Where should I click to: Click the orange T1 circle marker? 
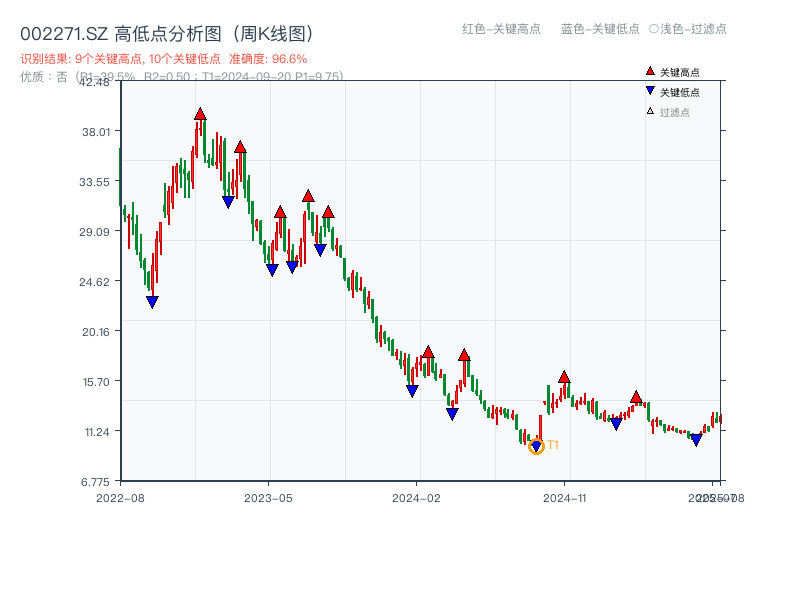pyautogui.click(x=536, y=447)
